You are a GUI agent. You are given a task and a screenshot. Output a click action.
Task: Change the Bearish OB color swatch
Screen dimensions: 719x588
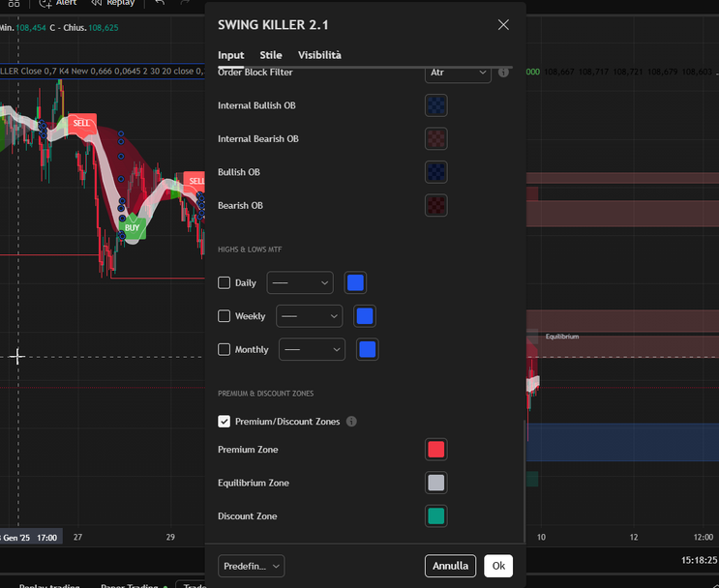point(435,206)
